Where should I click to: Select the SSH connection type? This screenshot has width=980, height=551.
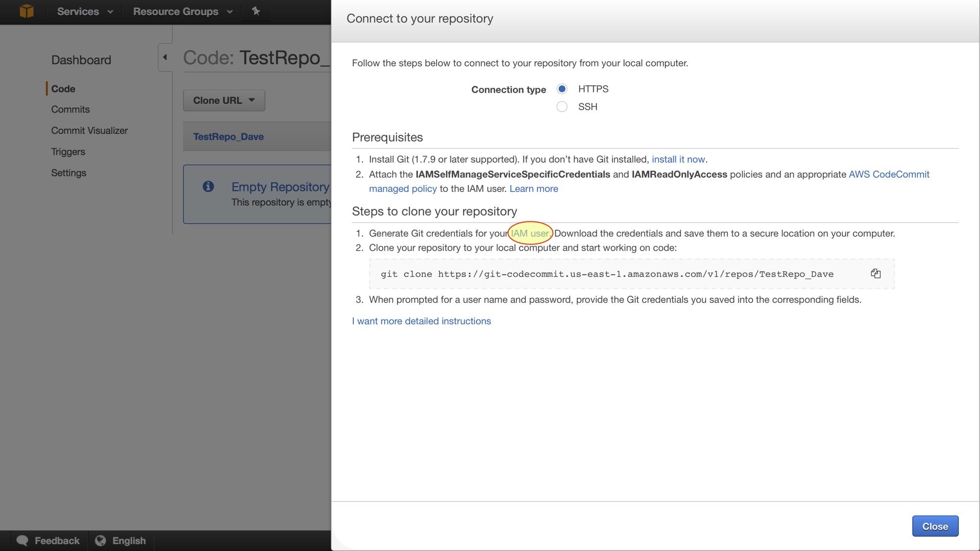pos(562,107)
